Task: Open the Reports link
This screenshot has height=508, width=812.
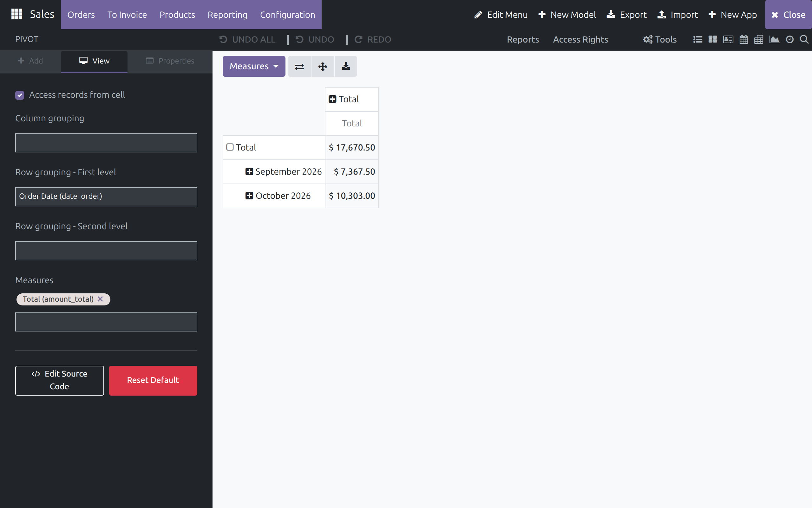Action: [523, 40]
